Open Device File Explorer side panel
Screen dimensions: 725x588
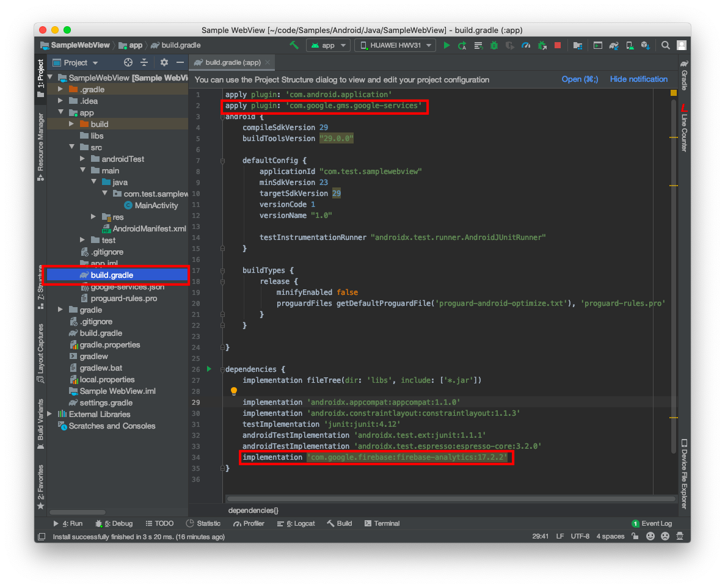tap(684, 474)
